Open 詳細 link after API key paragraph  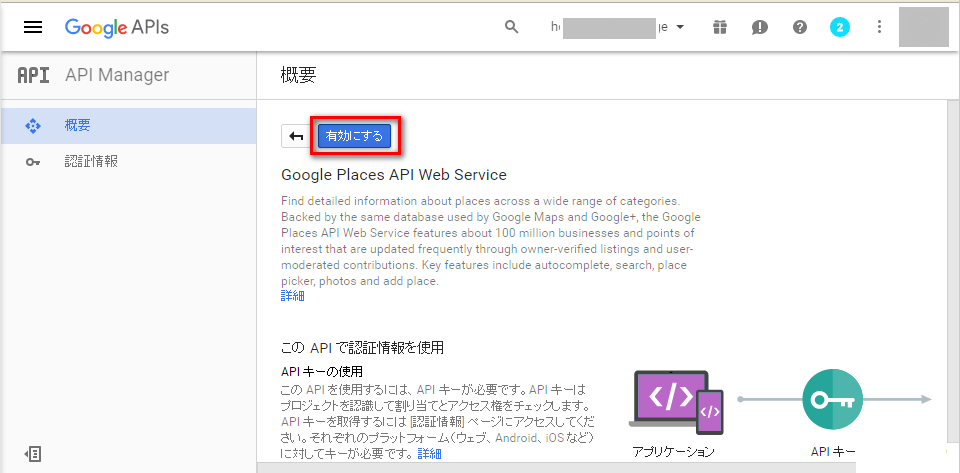pyautogui.click(x=429, y=454)
